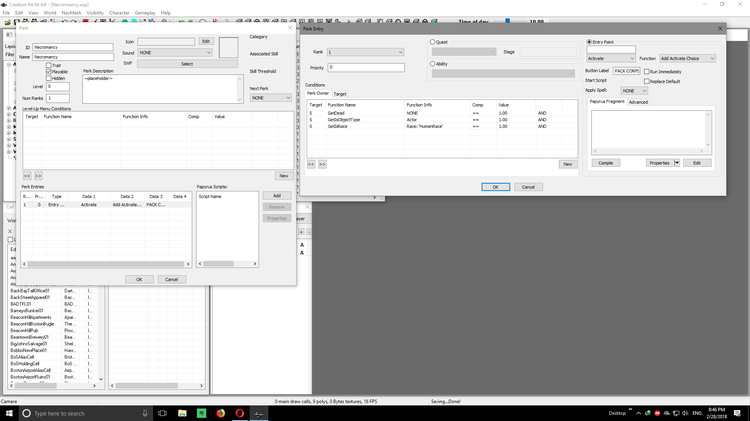
Task: Open the Apply Spell dropdown
Action: (x=634, y=91)
